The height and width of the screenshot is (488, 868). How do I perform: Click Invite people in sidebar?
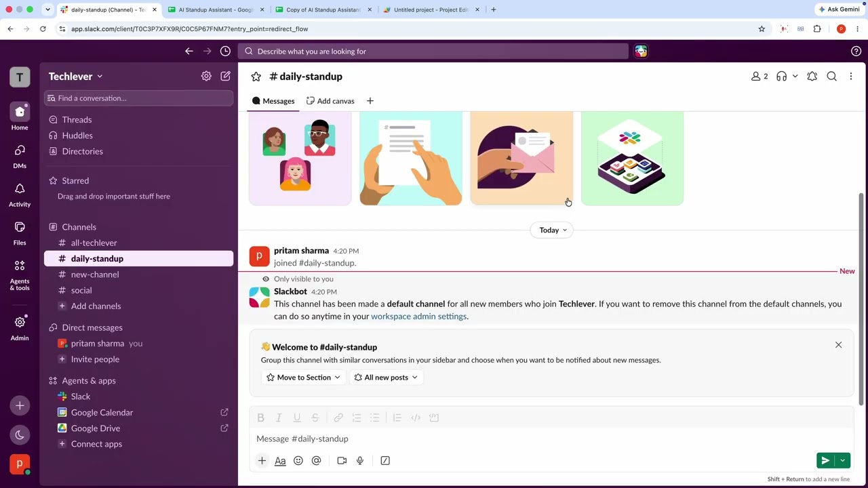click(138, 359)
